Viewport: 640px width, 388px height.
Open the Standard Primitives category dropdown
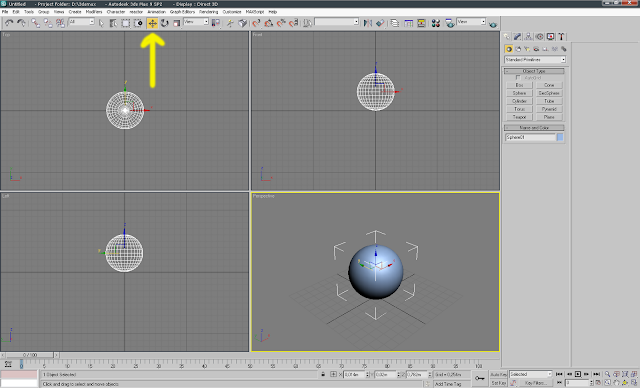(535, 60)
